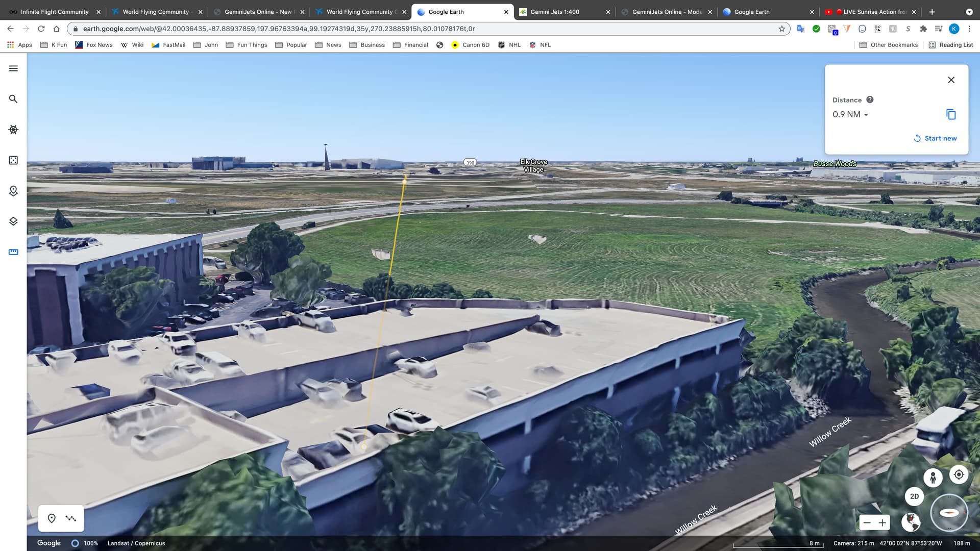980x551 pixels.
Task: Select the Measure ruler tool in sidebar
Action: 13,252
